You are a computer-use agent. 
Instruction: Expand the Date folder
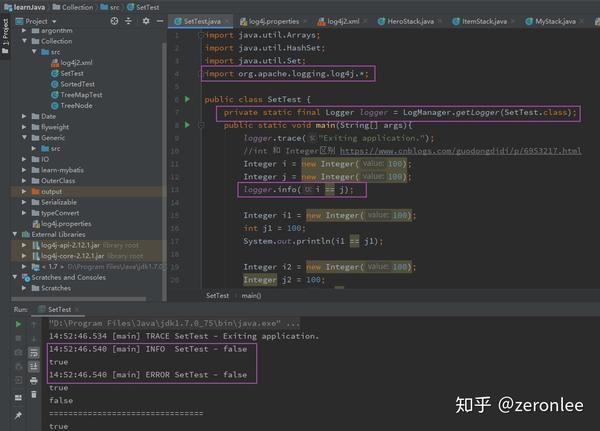[24, 116]
